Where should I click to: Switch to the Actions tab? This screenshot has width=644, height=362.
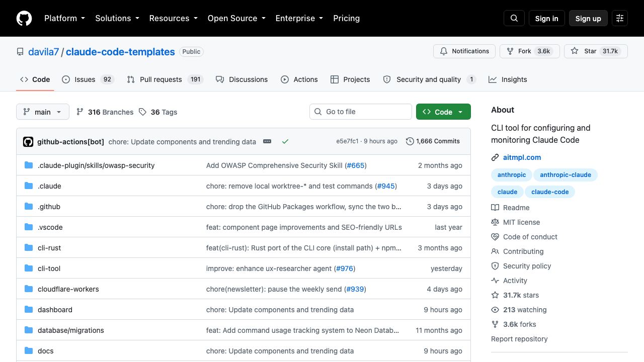[x=299, y=79]
